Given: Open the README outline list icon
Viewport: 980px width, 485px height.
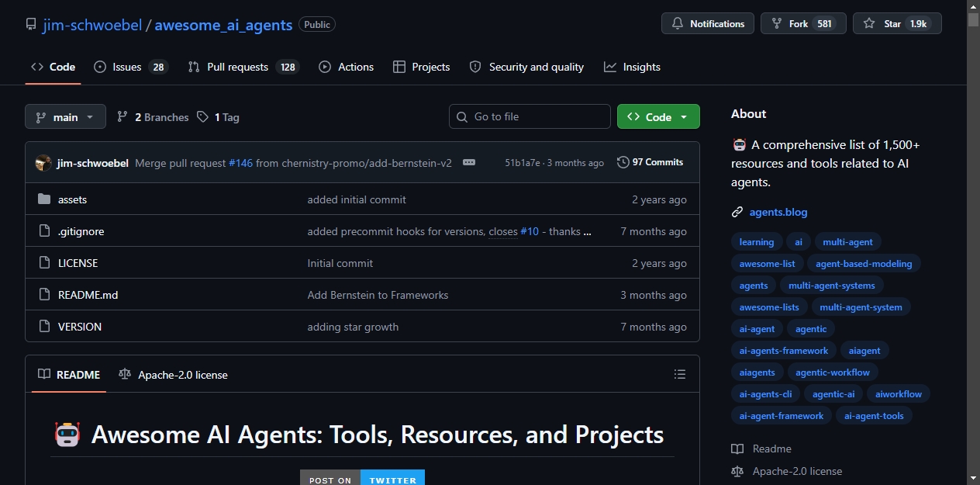Looking at the screenshot, I should (x=680, y=375).
